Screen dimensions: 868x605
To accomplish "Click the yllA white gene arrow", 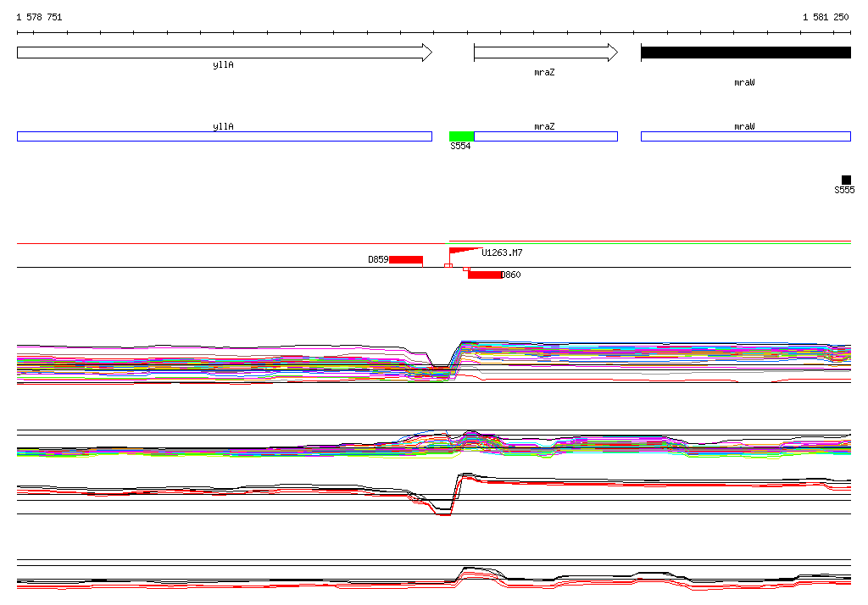I will click(x=224, y=53).
